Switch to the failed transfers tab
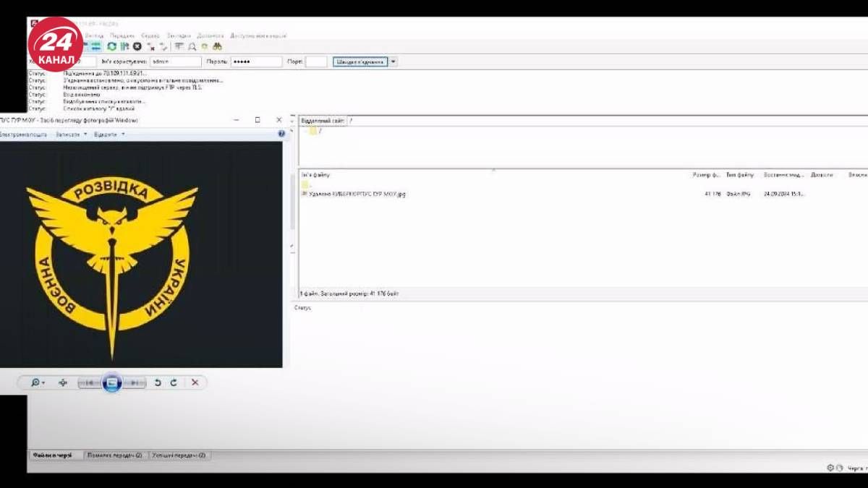 (x=114, y=455)
